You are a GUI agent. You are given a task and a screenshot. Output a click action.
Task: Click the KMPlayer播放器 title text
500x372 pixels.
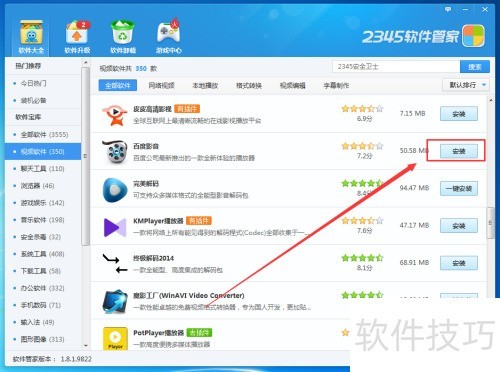[x=158, y=221]
